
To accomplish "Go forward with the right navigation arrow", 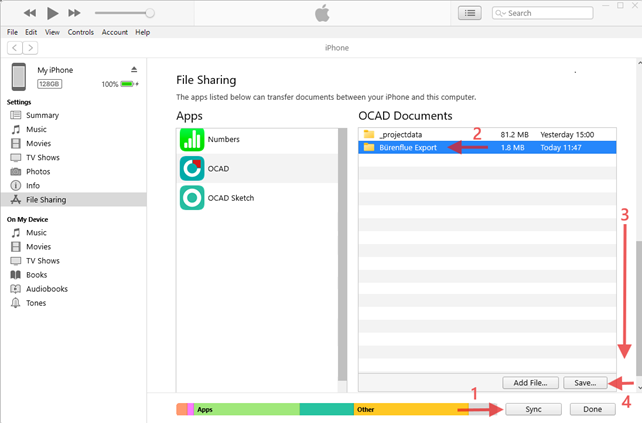I will (30, 48).
